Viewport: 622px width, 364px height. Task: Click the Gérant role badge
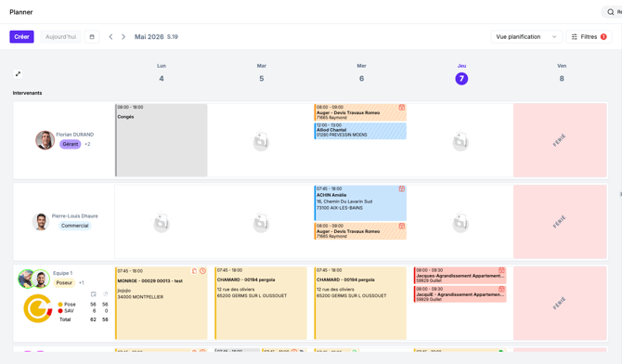tap(71, 144)
